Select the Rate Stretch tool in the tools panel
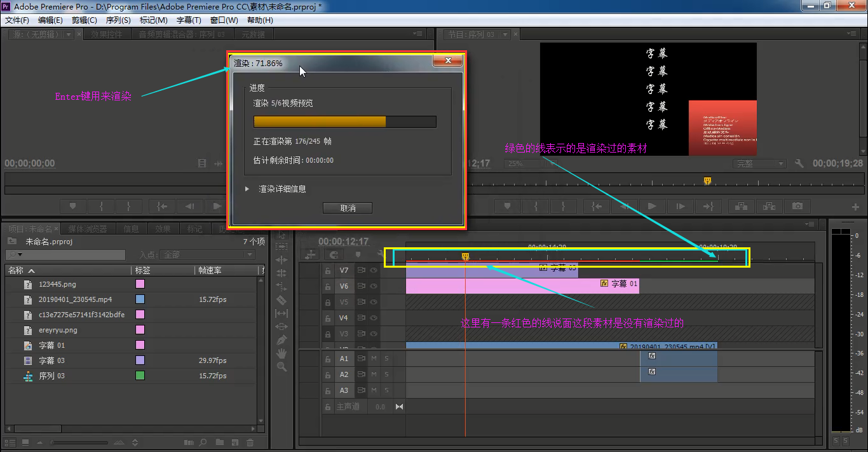868x452 pixels. pyautogui.click(x=281, y=286)
